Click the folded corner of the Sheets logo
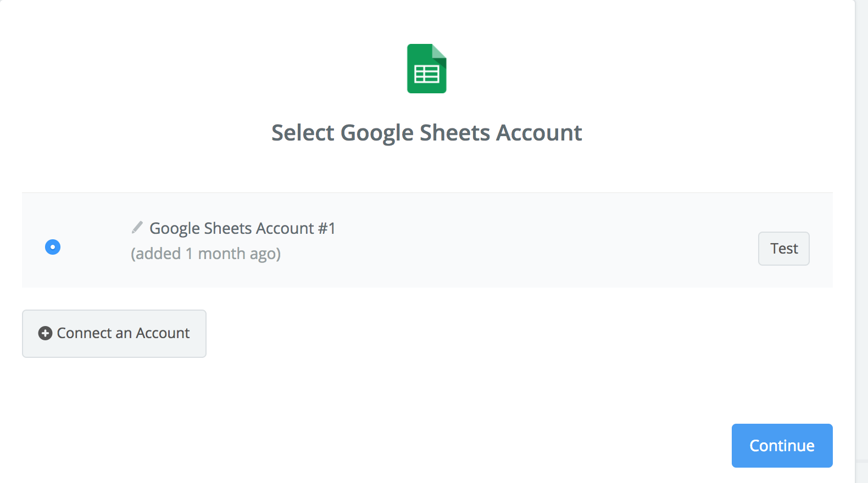 click(439, 51)
